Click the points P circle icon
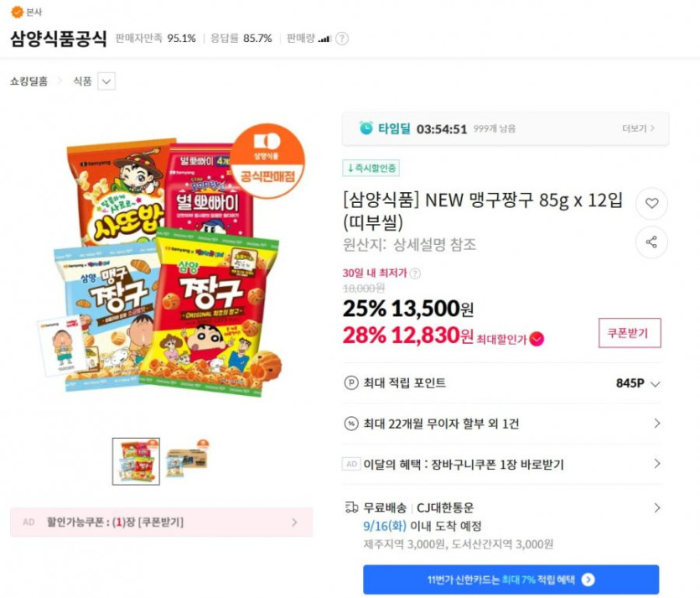 click(351, 383)
